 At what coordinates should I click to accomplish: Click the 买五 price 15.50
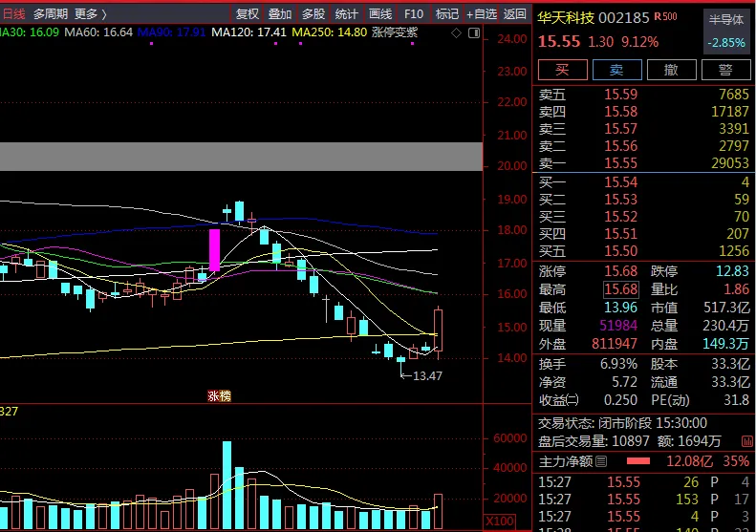click(x=621, y=251)
